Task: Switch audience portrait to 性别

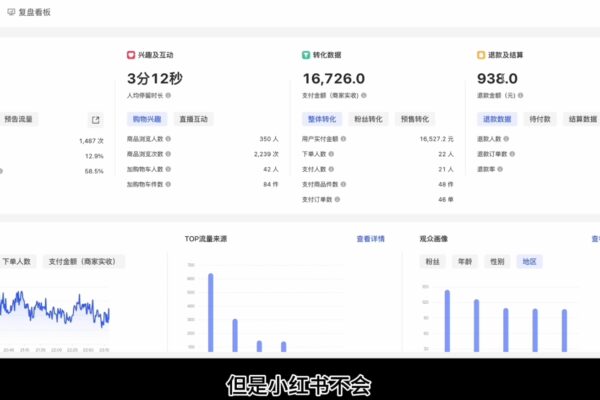Action: coord(497,261)
